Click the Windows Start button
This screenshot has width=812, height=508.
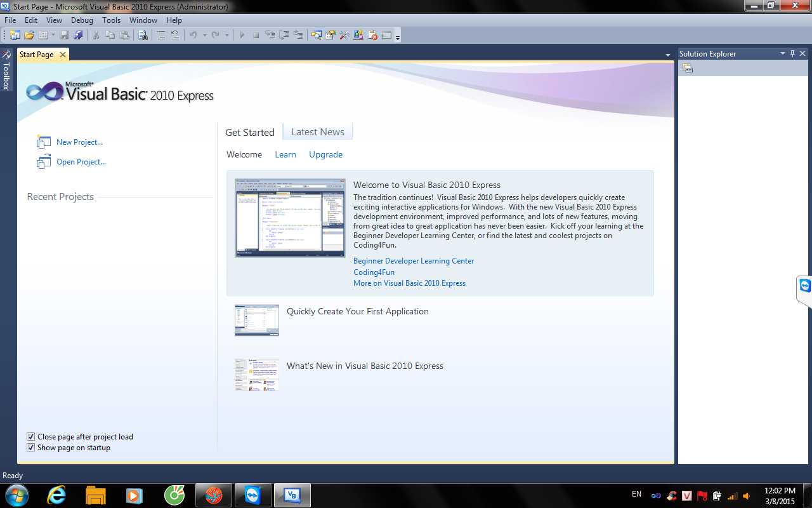tap(16, 495)
